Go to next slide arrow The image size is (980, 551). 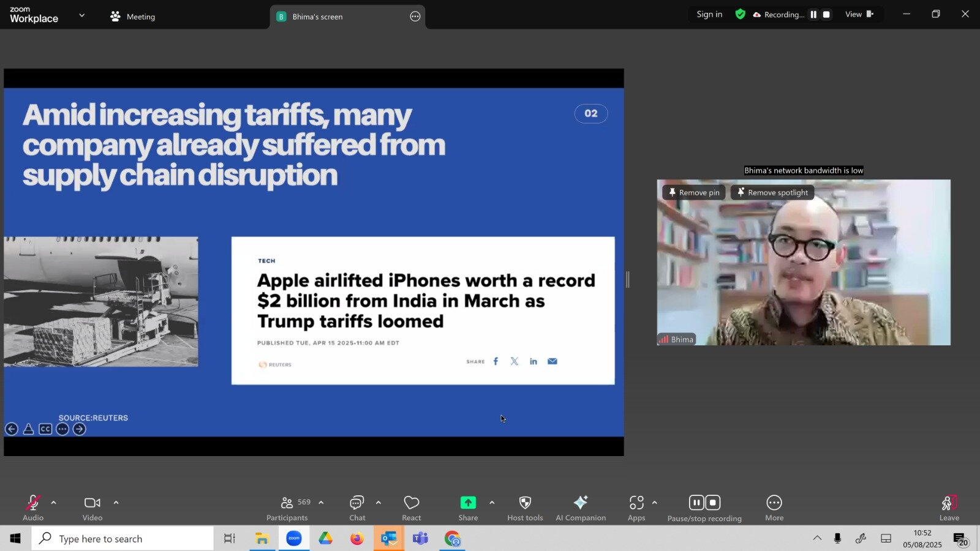[80, 429]
